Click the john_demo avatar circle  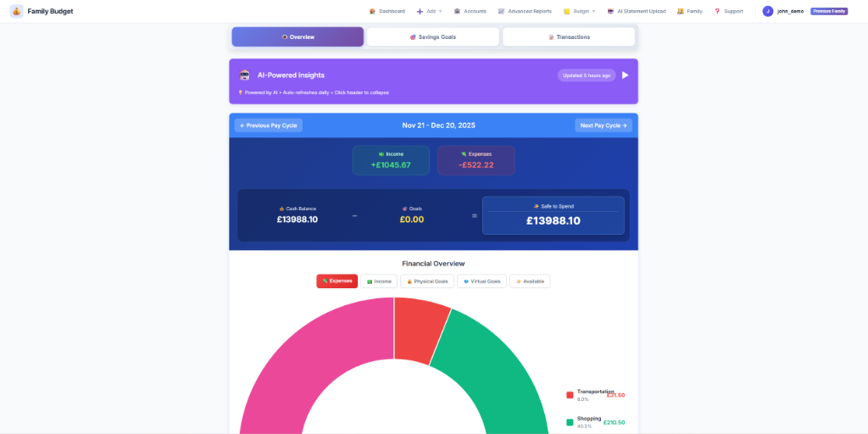tap(768, 11)
